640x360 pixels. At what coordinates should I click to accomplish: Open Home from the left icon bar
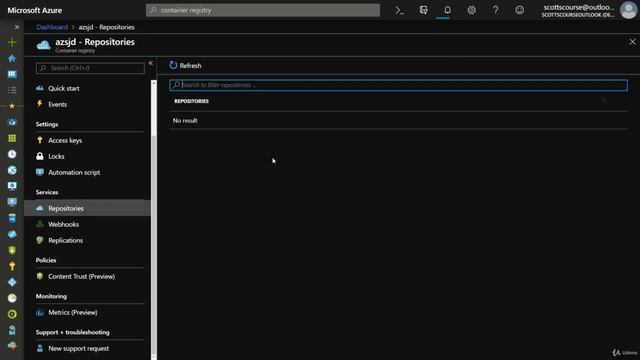(x=12, y=58)
